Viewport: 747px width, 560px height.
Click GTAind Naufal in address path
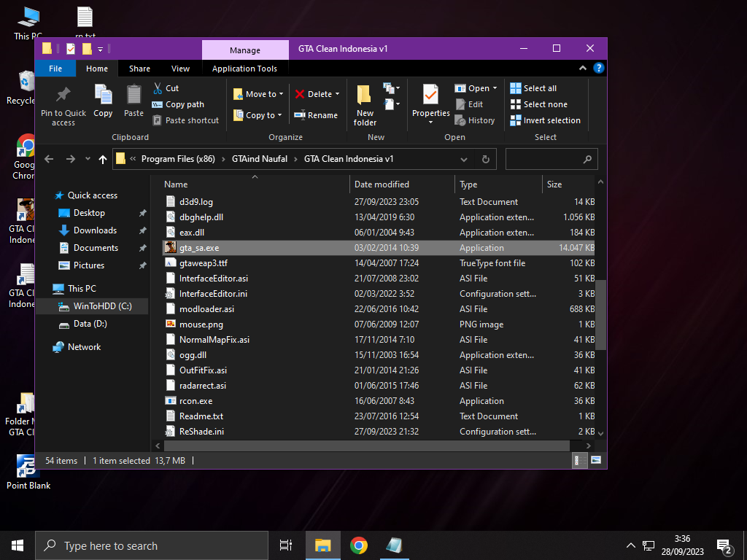pos(260,159)
